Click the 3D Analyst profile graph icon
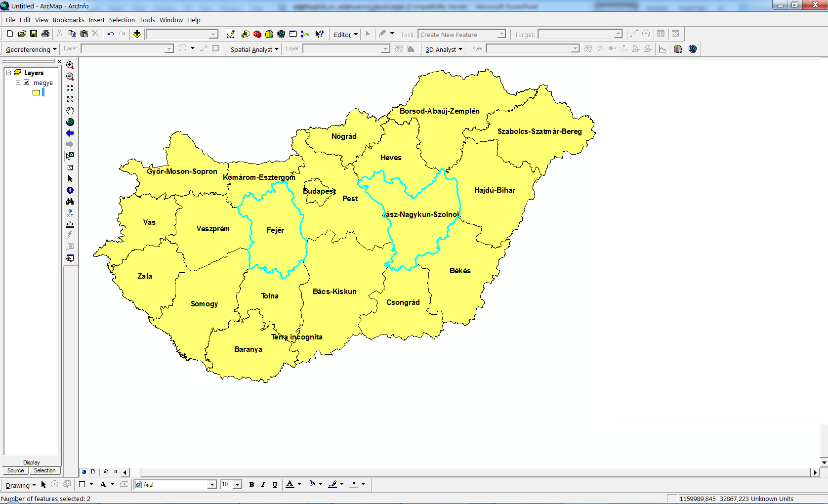This screenshot has width=828, height=504. pyautogui.click(x=663, y=49)
